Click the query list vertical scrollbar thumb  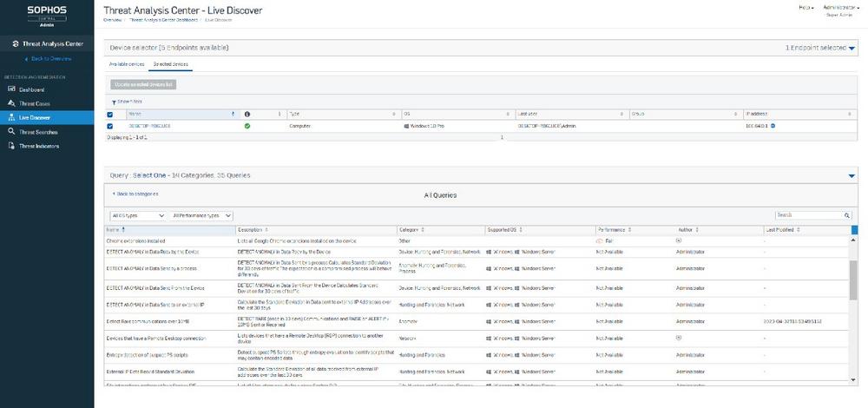tap(853, 280)
